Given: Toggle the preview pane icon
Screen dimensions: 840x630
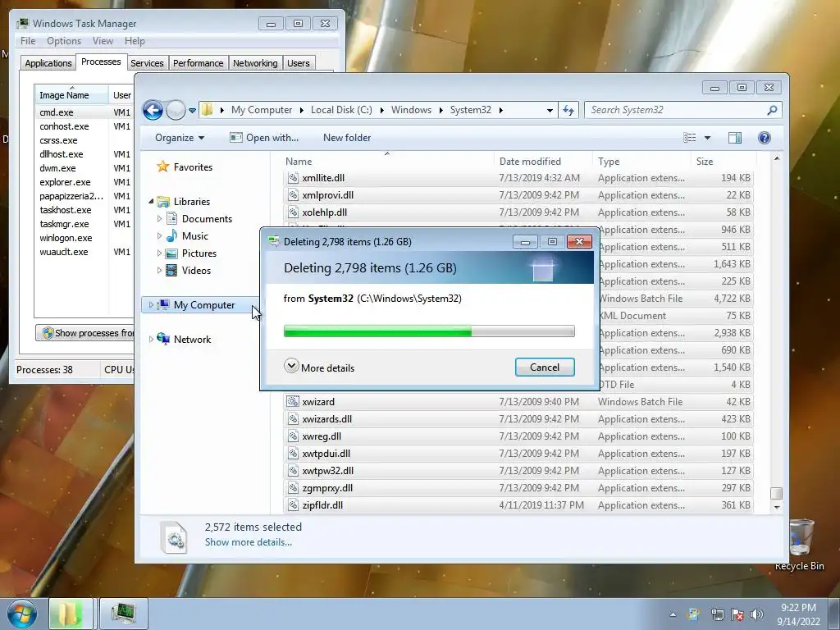Looking at the screenshot, I should point(735,138).
